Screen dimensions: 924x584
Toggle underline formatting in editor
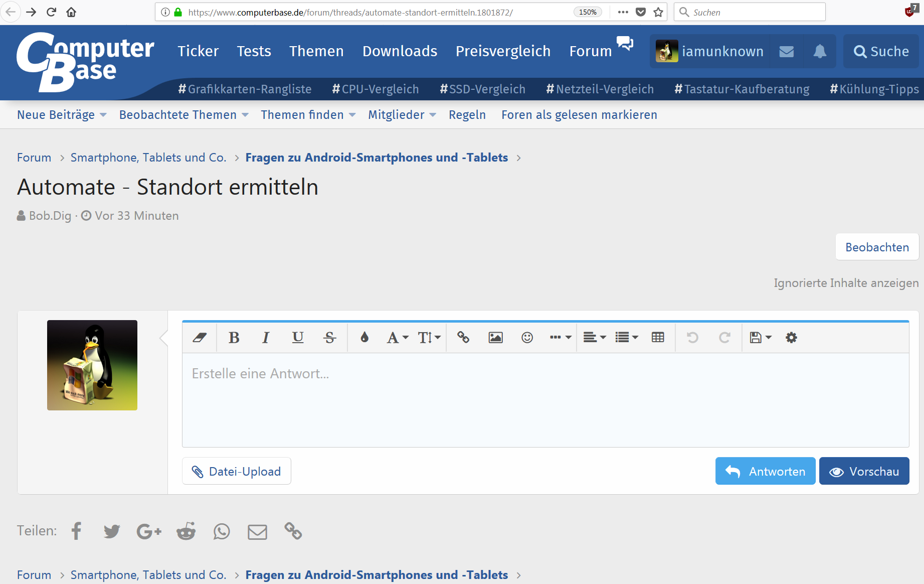298,338
